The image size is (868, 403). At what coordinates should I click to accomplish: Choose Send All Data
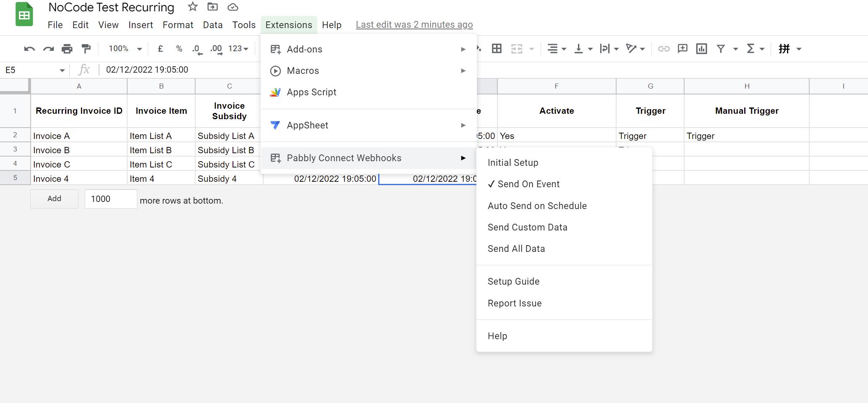click(564, 249)
